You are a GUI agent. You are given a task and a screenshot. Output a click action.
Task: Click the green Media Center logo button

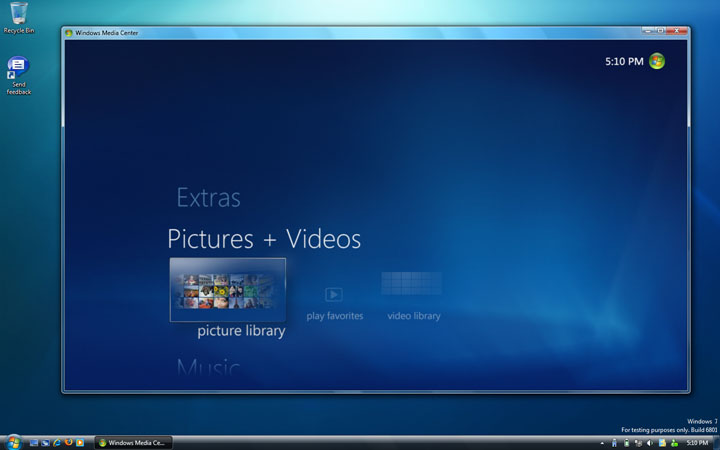tap(657, 61)
